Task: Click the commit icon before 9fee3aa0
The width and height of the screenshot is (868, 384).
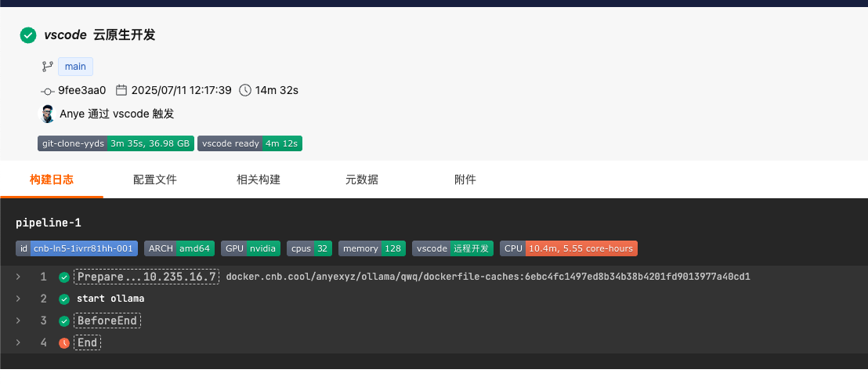Action: (x=48, y=91)
